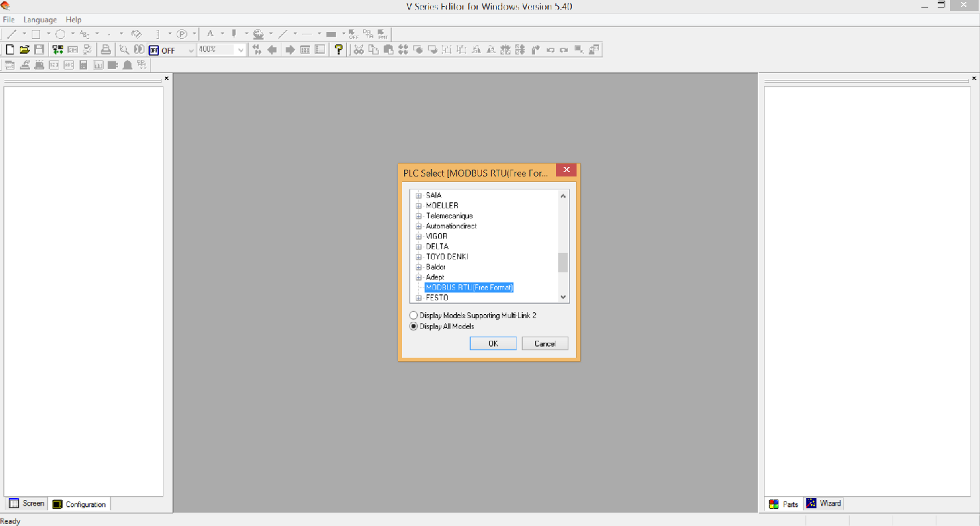Click the Cut scissors icon
980x526 pixels.
click(358, 50)
